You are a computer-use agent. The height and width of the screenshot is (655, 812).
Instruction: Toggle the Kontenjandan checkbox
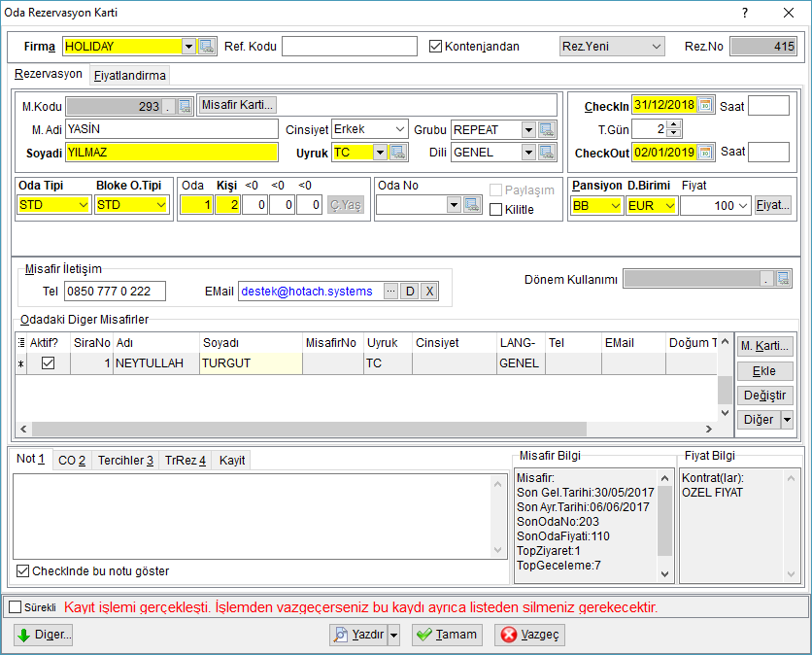(x=435, y=46)
